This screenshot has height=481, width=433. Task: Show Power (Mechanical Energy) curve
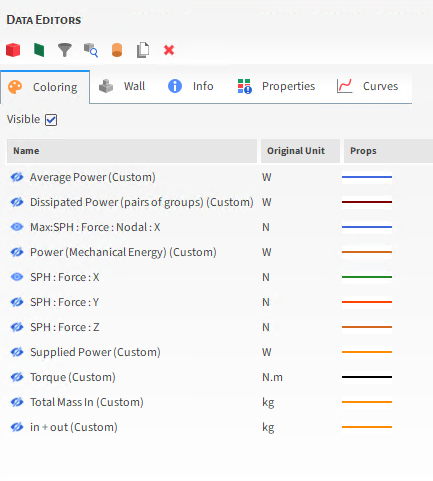click(x=17, y=252)
